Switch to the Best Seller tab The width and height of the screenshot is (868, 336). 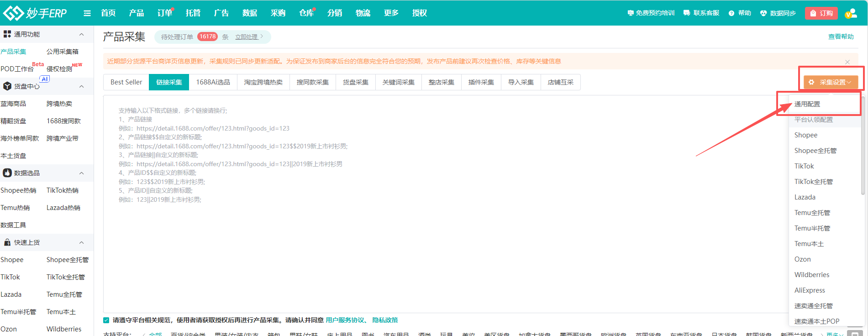[x=126, y=82]
